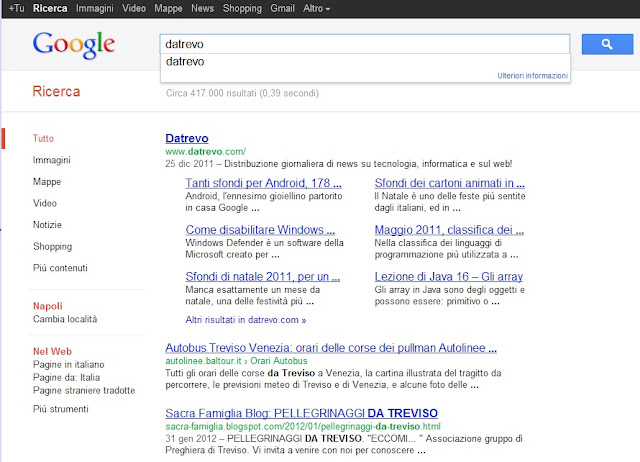Image resolution: width=640 pixels, height=462 pixels.
Task: Focus the search box containing datrevo
Action: (365, 44)
